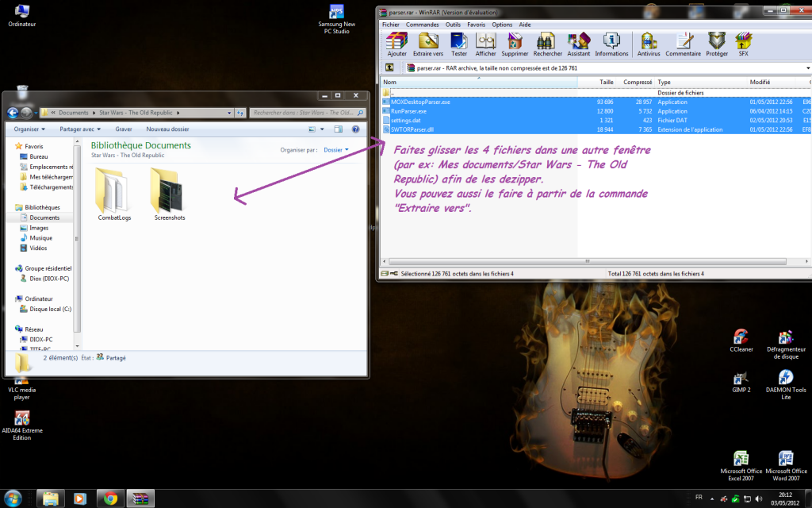The height and width of the screenshot is (508, 812).
Task: Click the Antivirus toolbar icon
Action: pyautogui.click(x=649, y=44)
